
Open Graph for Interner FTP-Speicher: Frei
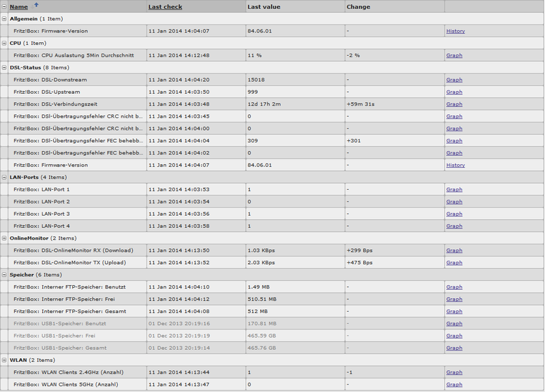coord(454,299)
